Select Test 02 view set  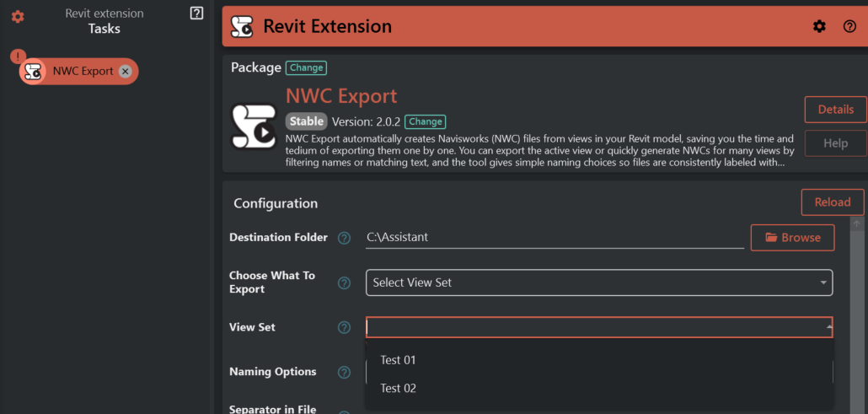599,389
